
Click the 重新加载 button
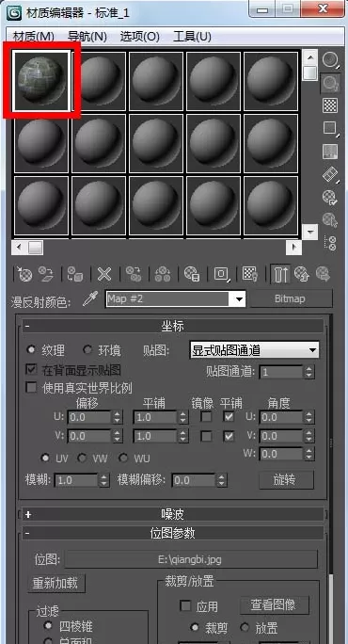pos(56,584)
